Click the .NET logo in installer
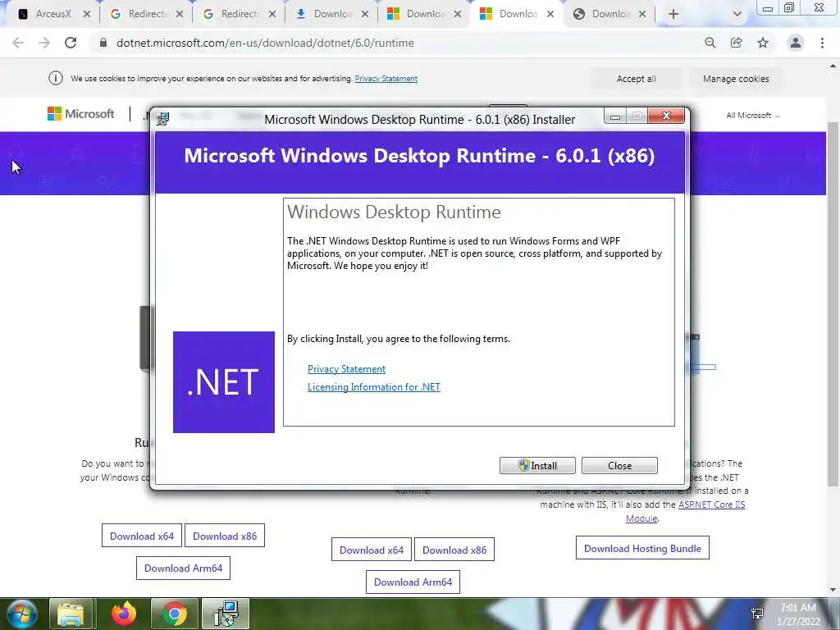 point(223,382)
